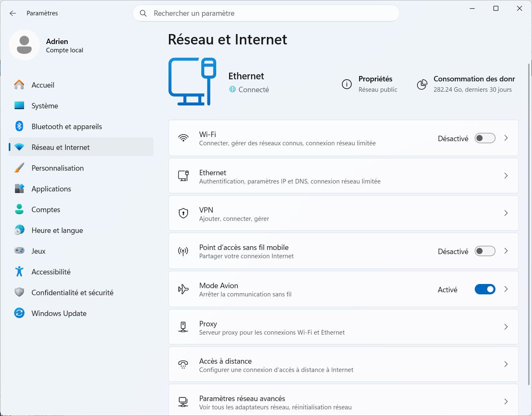The image size is (532, 416).
Task: Open Système in the sidebar
Action: [81, 105]
